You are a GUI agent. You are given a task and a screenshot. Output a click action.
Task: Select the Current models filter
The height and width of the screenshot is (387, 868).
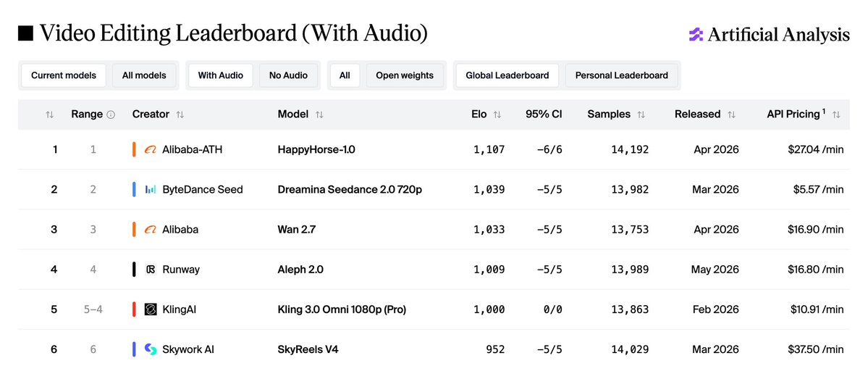pos(64,75)
